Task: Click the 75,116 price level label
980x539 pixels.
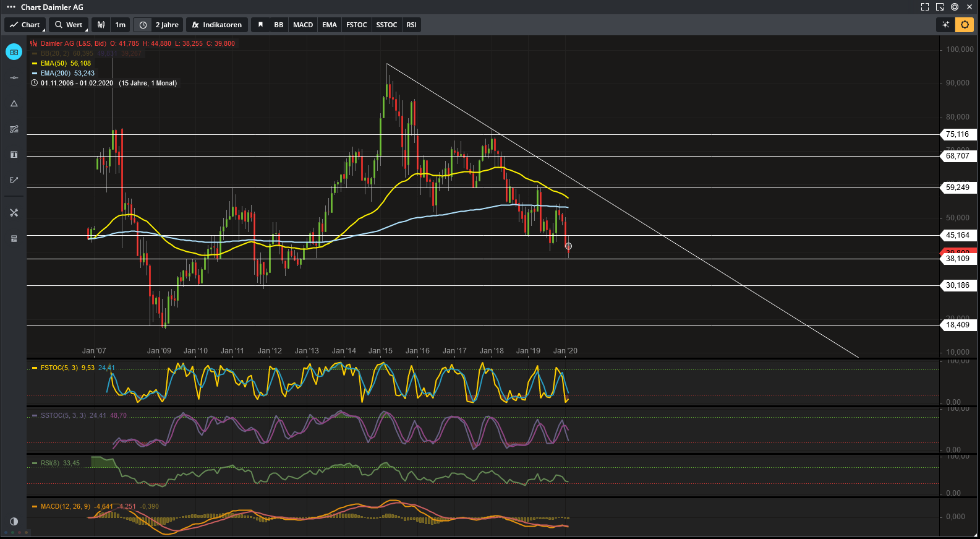Action: coord(957,134)
